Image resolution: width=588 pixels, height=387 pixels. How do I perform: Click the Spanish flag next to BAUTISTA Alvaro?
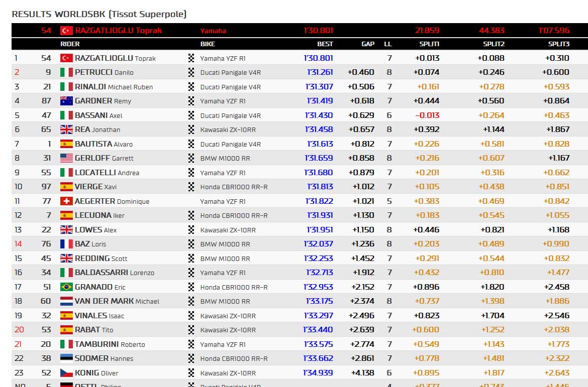click(x=66, y=144)
